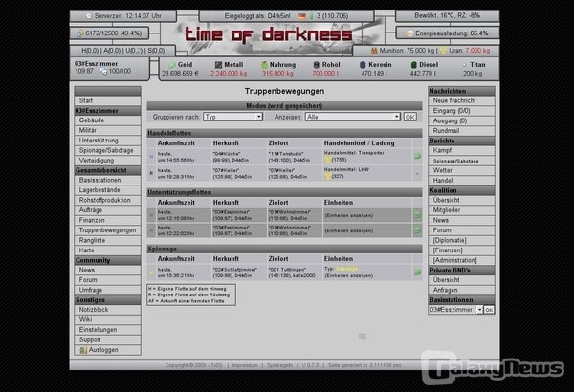Click the Energieauslastung lightning icon
Viewport: 574px width, 392px height.
(x=409, y=33)
